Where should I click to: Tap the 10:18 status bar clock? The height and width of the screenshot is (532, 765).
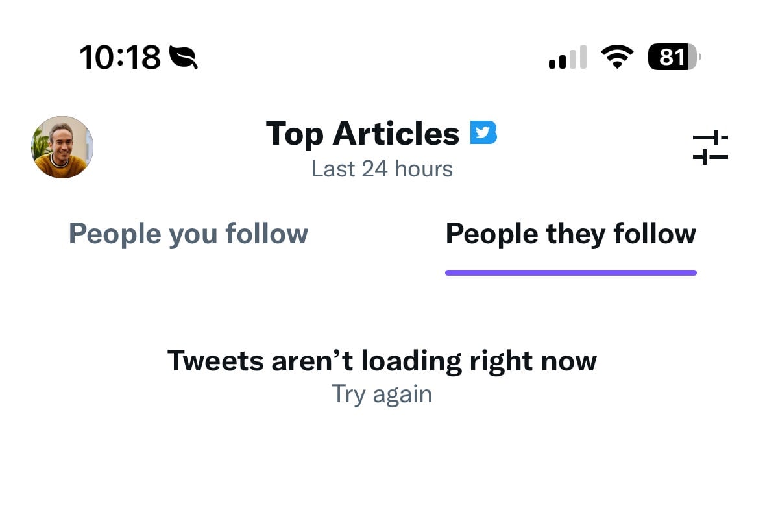point(120,58)
